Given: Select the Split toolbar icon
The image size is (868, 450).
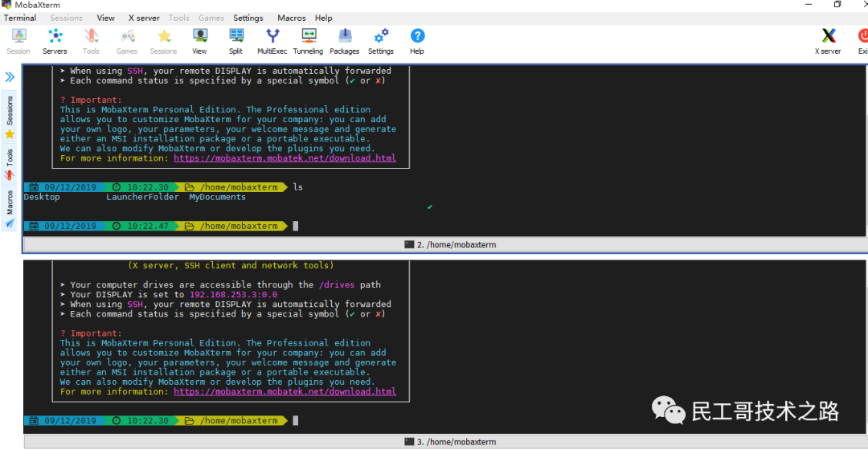Looking at the screenshot, I should (235, 42).
